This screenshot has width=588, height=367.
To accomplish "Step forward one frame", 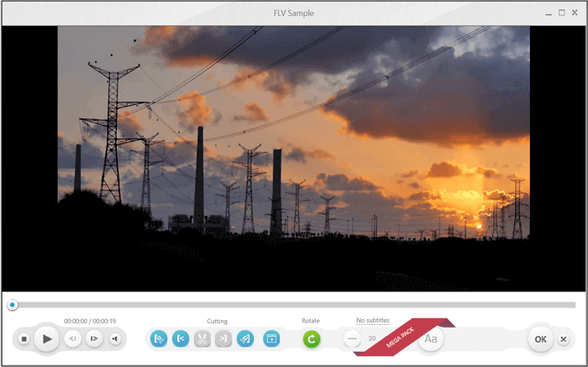I will [x=94, y=339].
